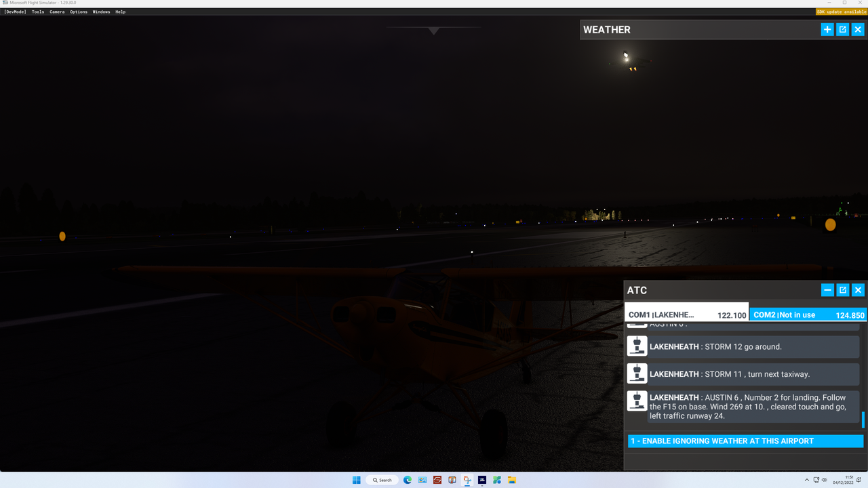Viewport: 868px width, 488px height.
Task: Add a preset with the Weather plus icon
Action: (827, 30)
